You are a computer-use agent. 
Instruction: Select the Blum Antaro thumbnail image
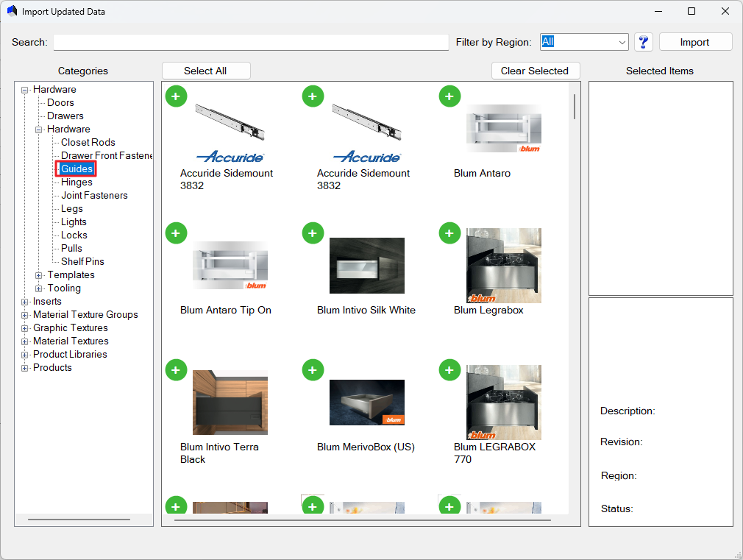pos(504,129)
